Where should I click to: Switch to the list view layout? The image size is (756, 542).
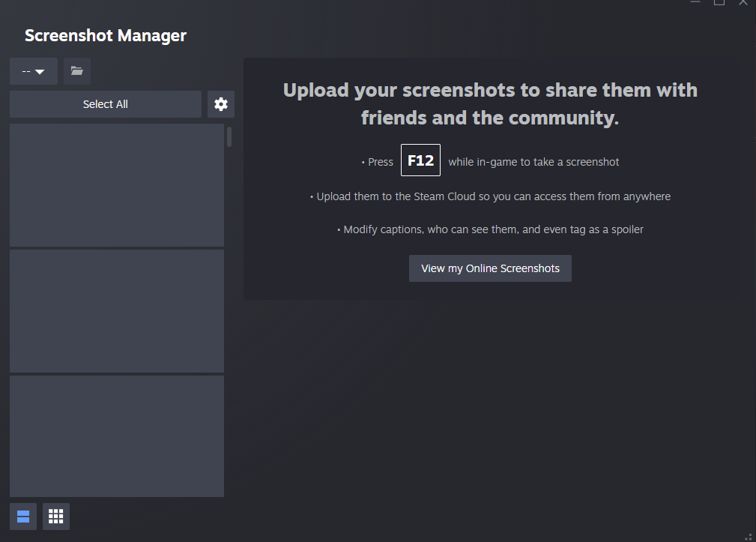pos(23,517)
